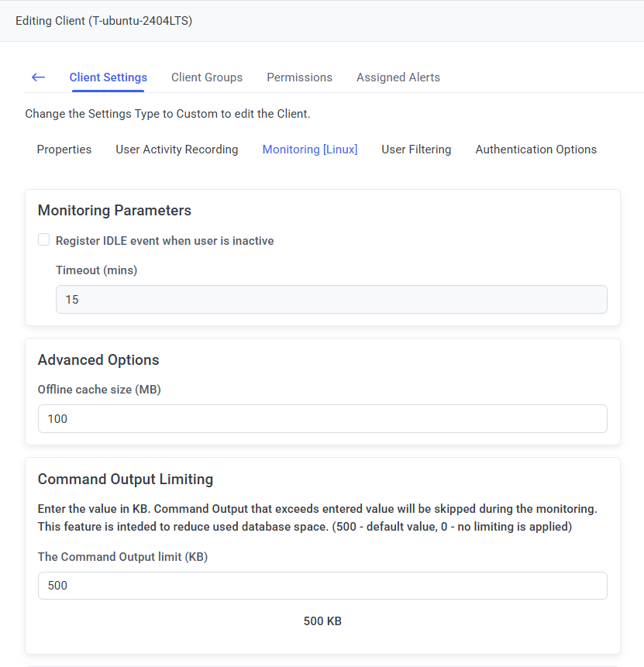The width and height of the screenshot is (644, 667).
Task: Click the Advanced Options heading
Action: pyautogui.click(x=98, y=360)
